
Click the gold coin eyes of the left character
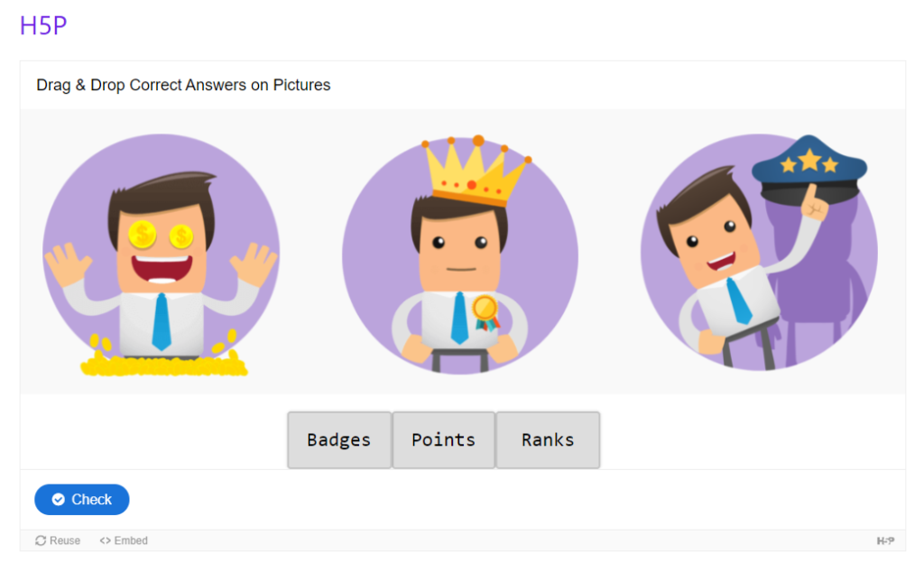pyautogui.click(x=162, y=236)
